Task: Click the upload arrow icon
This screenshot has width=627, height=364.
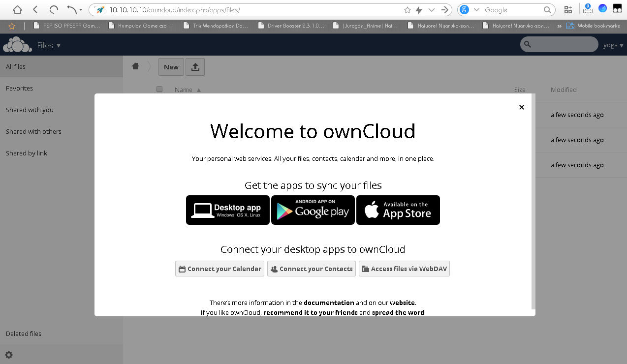Action: click(x=195, y=67)
